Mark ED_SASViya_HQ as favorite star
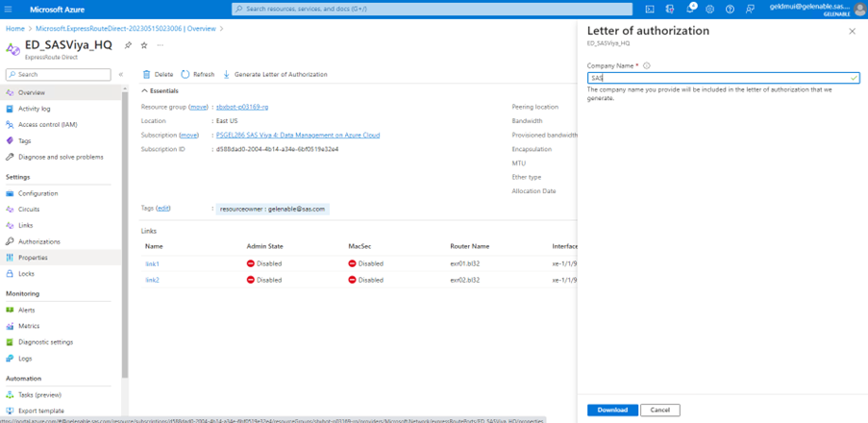Screen dimensions: 868x423 pyautogui.click(x=144, y=45)
